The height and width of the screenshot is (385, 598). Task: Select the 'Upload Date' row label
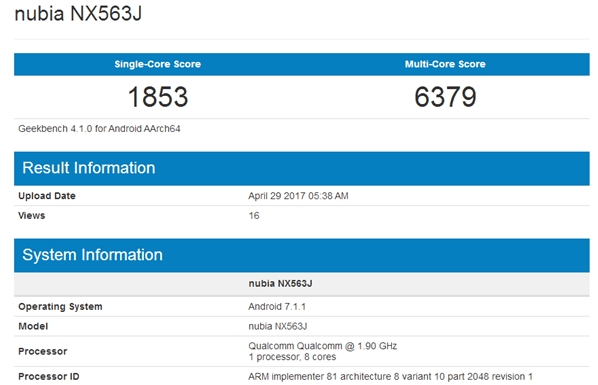[x=47, y=196]
